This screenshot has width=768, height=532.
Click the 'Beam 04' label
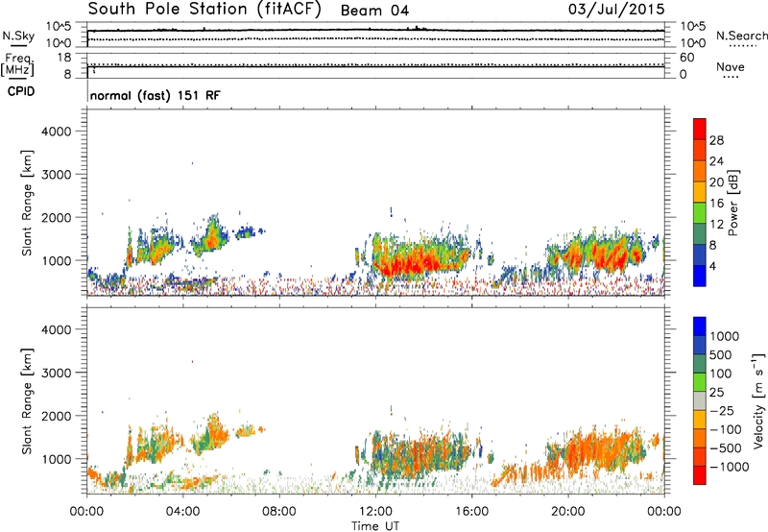coord(374,11)
